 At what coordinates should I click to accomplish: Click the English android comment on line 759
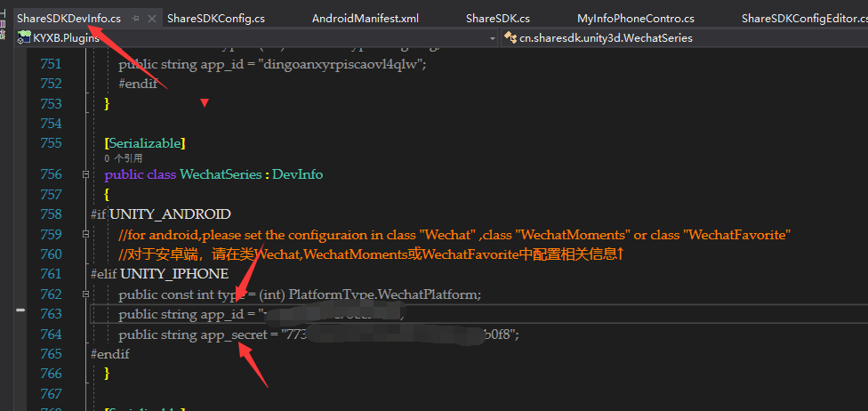pos(454,235)
